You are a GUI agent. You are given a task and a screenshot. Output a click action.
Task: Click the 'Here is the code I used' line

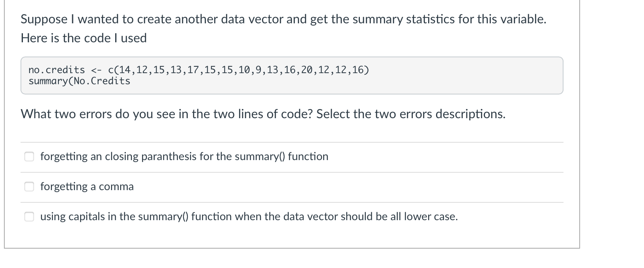click(x=84, y=38)
